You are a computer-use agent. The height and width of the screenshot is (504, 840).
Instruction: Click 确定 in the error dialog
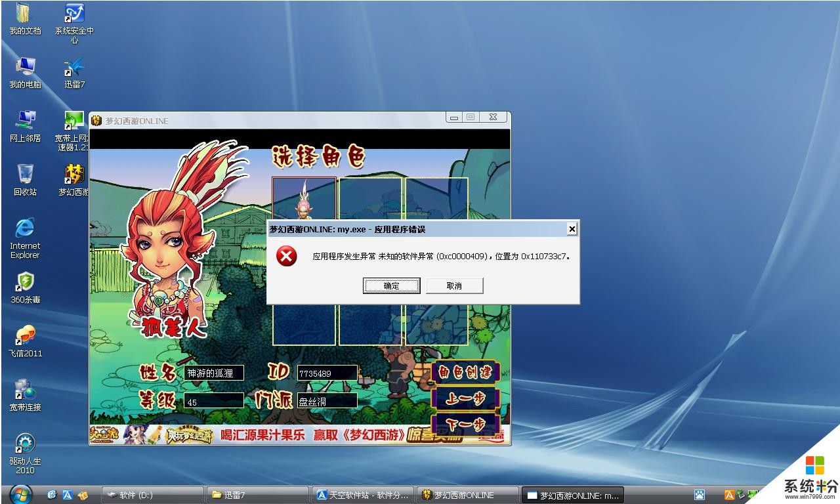[391, 285]
